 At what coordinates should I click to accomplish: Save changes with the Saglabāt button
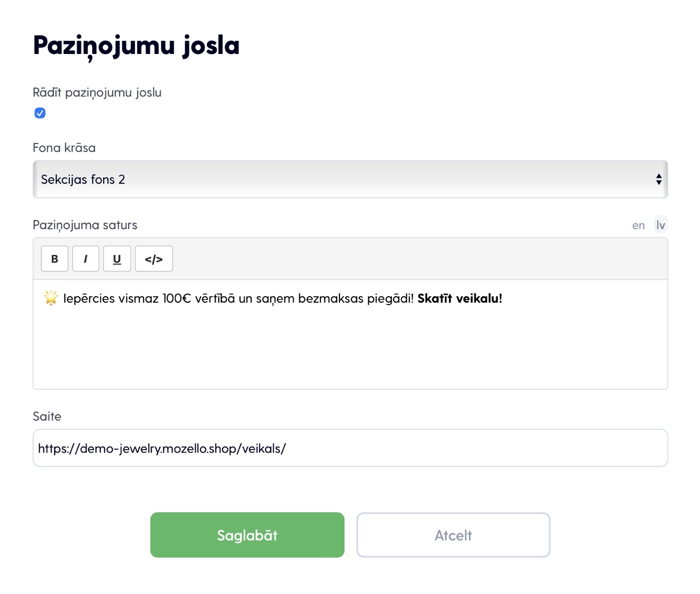[x=247, y=535]
